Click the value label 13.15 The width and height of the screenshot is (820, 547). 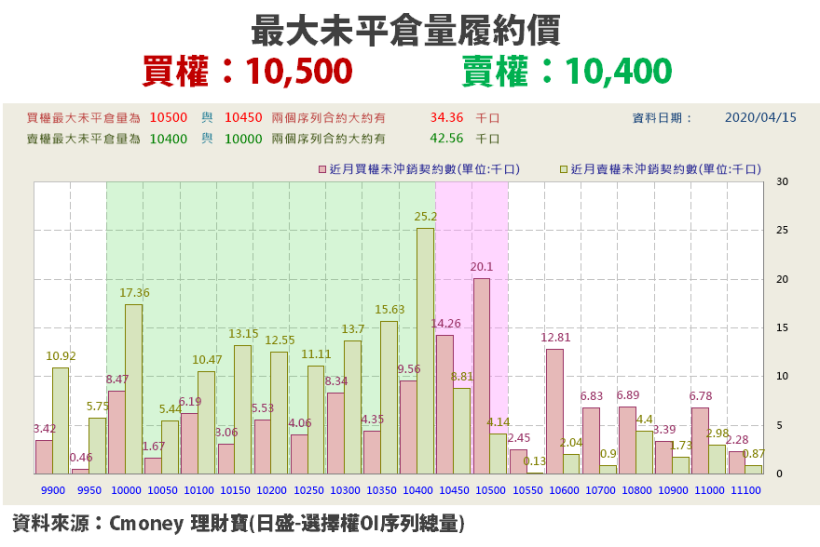(243, 334)
